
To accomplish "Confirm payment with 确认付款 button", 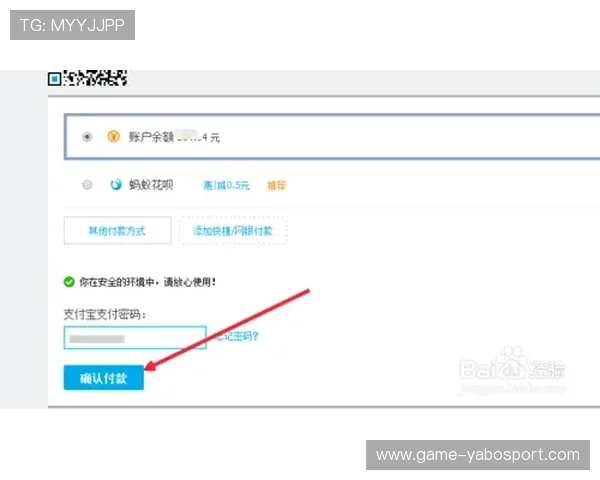I will point(104,378).
